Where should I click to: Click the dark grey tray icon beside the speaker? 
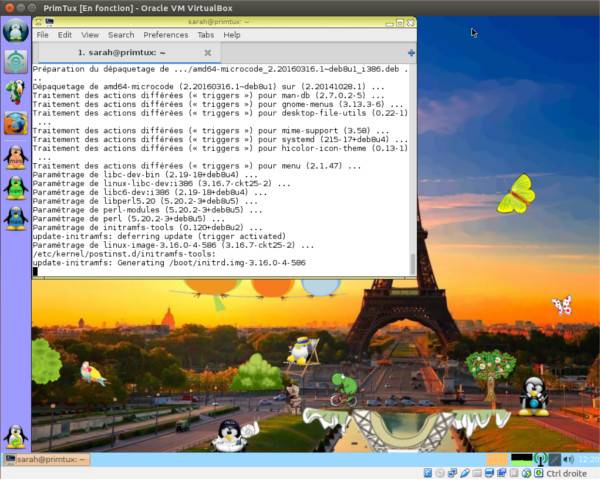pyautogui.click(x=554, y=459)
